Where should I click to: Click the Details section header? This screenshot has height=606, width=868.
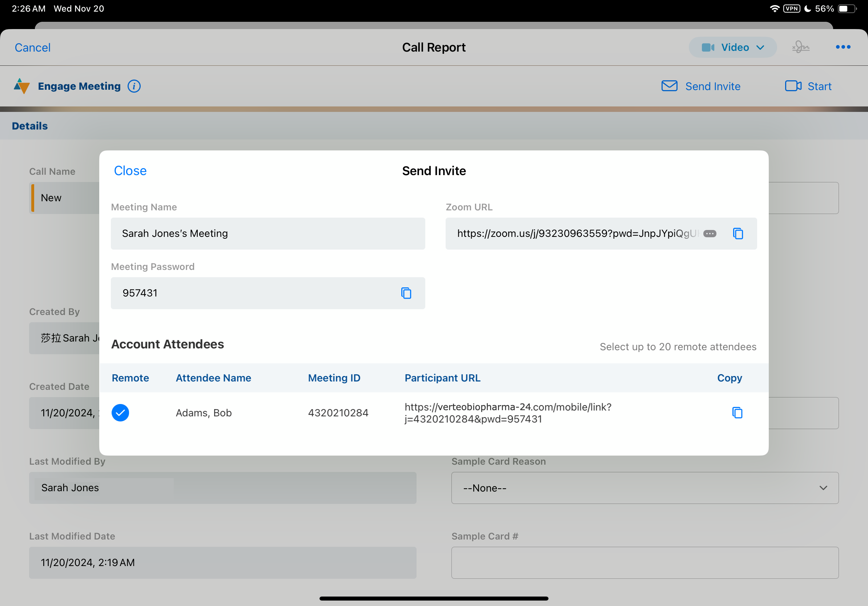(30, 126)
